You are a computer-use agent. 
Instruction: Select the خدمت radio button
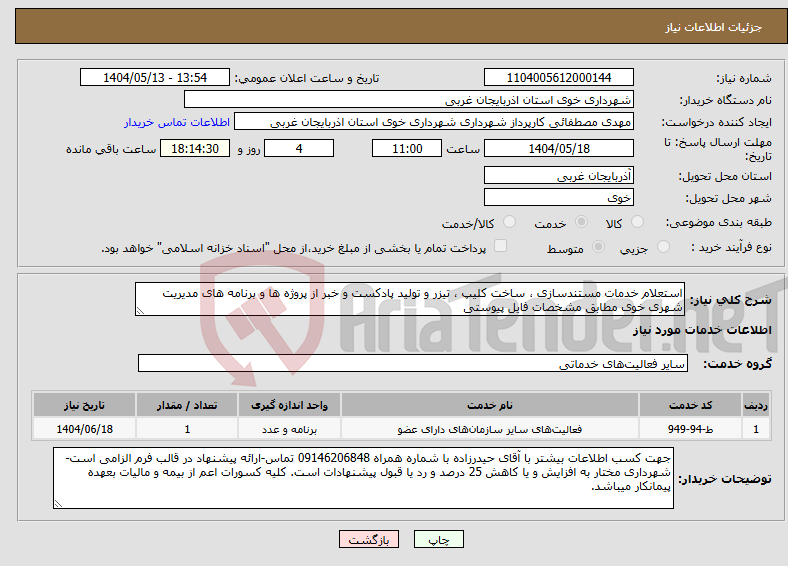(x=581, y=222)
